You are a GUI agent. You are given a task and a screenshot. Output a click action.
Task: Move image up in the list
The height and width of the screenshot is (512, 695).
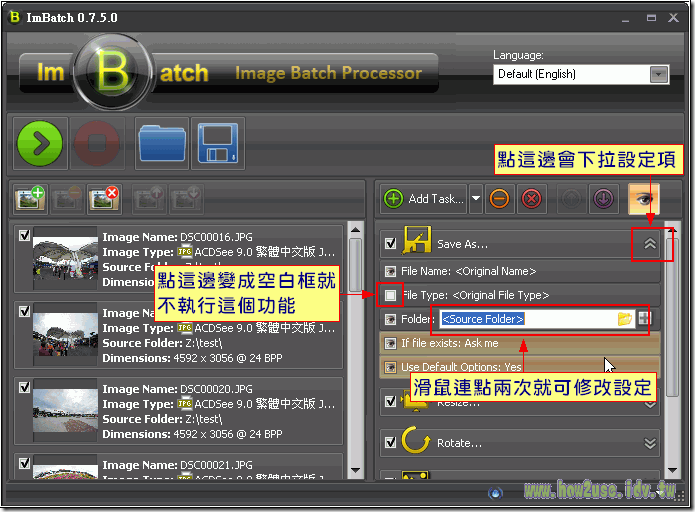149,199
